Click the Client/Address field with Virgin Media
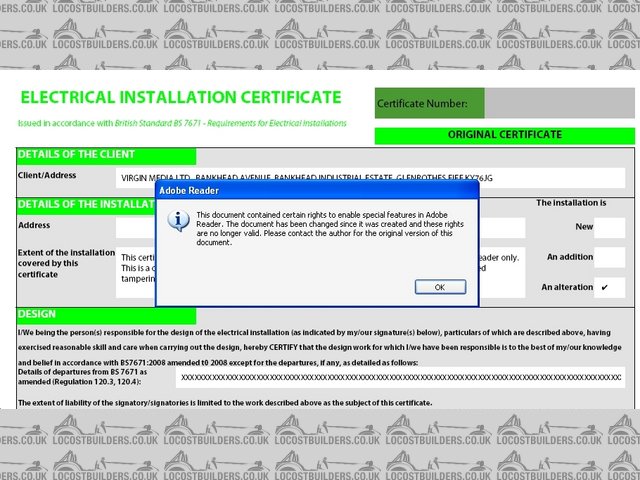 (370, 177)
